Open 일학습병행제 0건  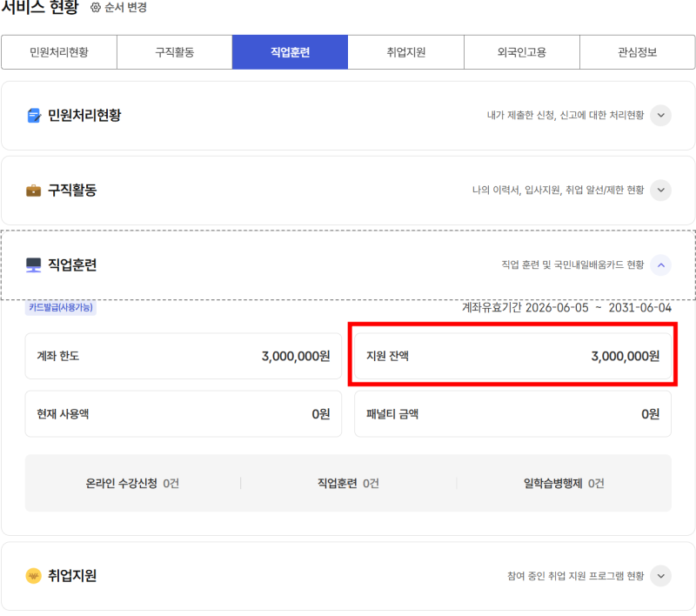pos(564,483)
